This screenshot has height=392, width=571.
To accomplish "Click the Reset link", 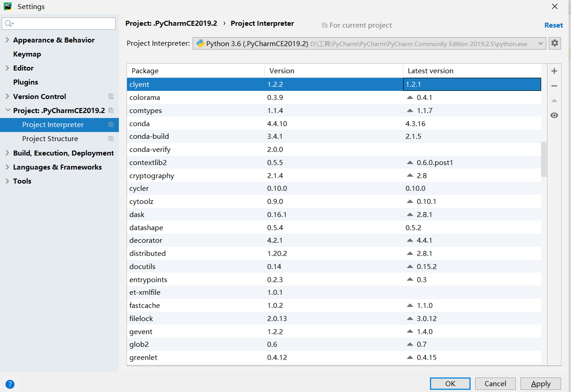I will pyautogui.click(x=553, y=25).
